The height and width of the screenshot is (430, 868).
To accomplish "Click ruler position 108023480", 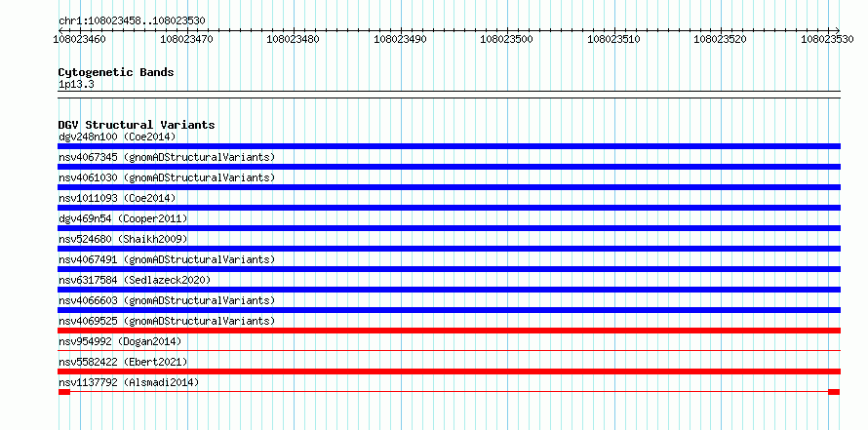I will pyautogui.click(x=294, y=39).
